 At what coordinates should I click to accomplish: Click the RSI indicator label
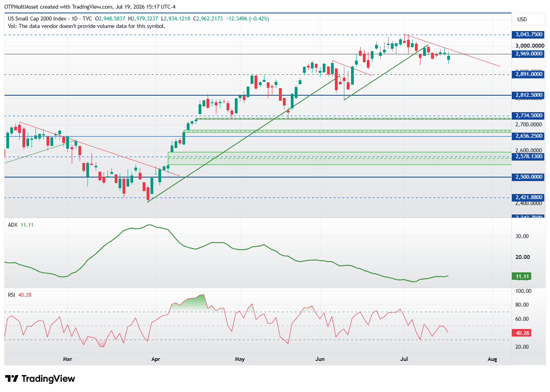11,295
